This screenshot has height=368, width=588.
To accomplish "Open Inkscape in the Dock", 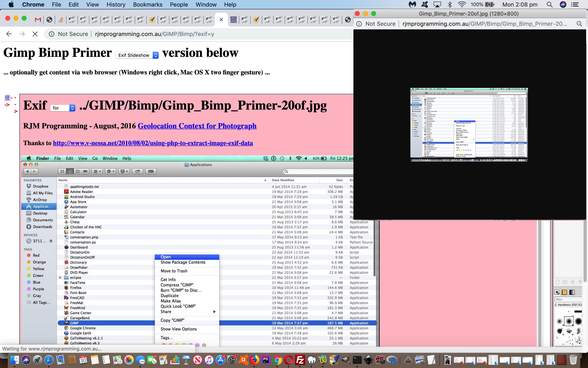I will point(369,359).
